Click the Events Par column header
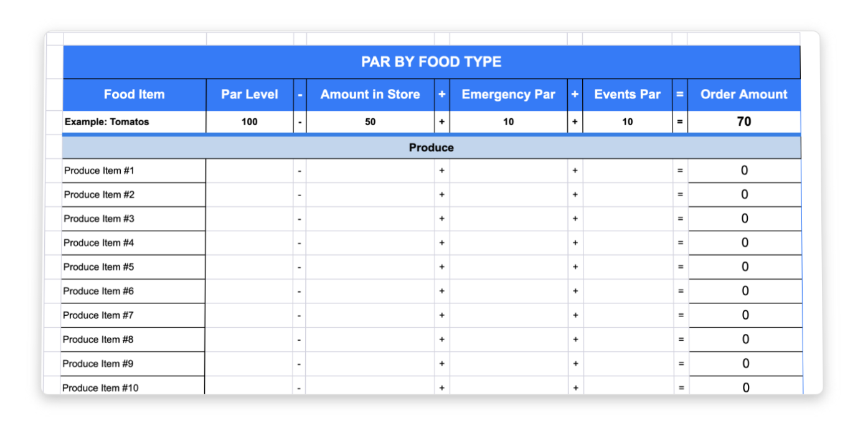The height and width of the screenshot is (436, 868). pyautogui.click(x=627, y=95)
